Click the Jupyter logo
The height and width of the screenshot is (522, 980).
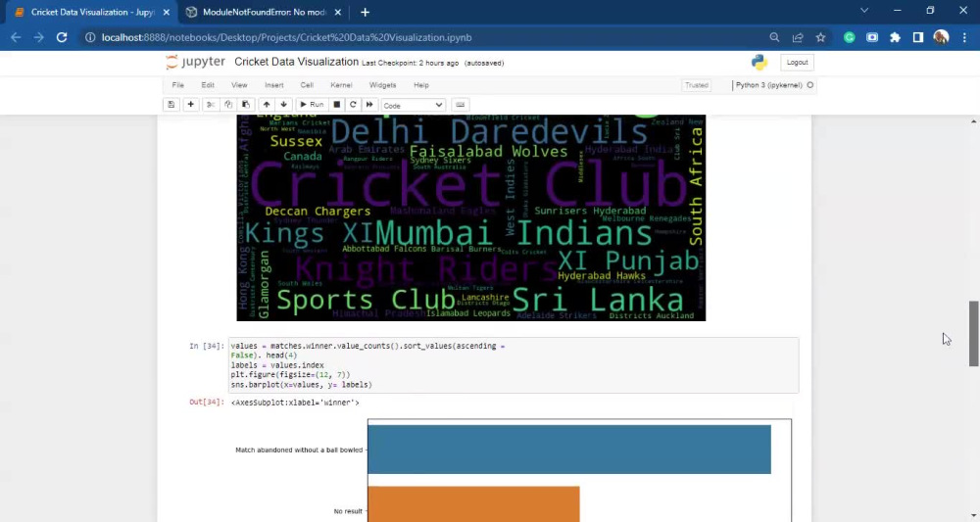point(195,62)
